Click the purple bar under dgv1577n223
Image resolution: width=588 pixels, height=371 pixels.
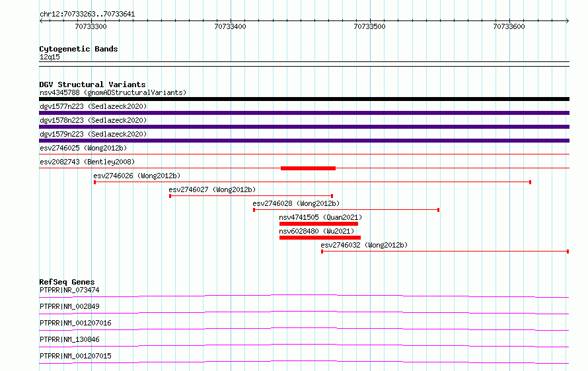[x=304, y=113]
